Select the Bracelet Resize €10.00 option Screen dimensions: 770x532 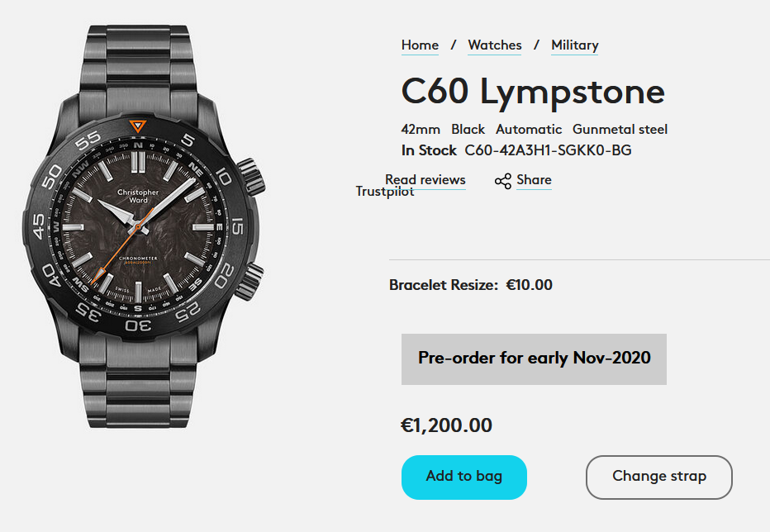coord(471,286)
